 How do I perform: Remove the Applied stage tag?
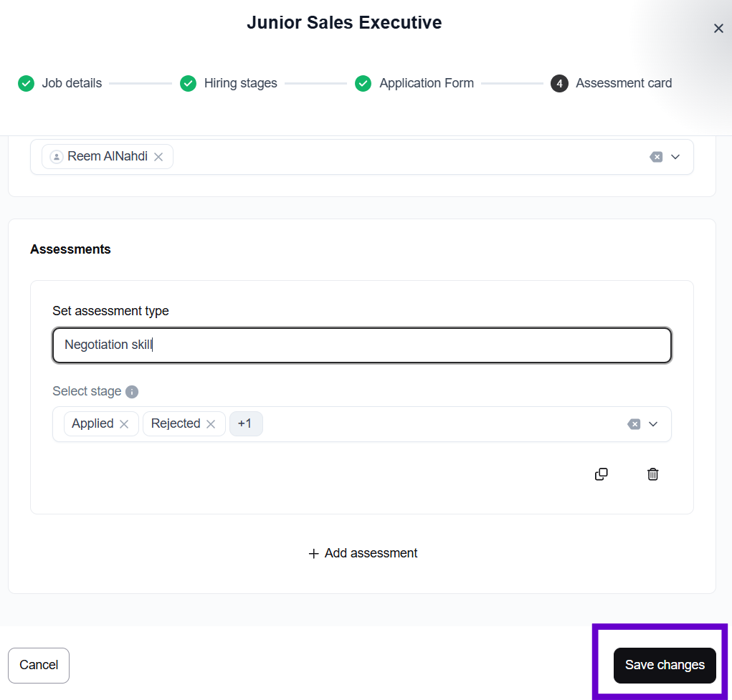point(124,424)
